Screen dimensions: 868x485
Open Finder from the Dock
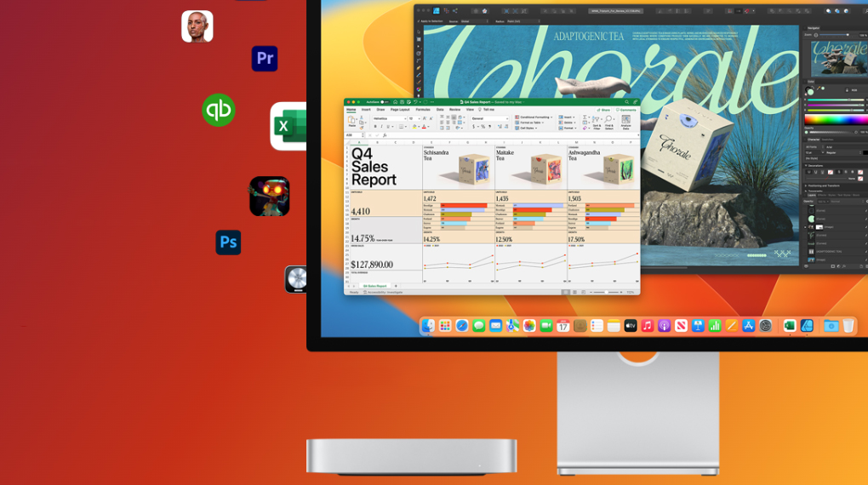pyautogui.click(x=428, y=326)
